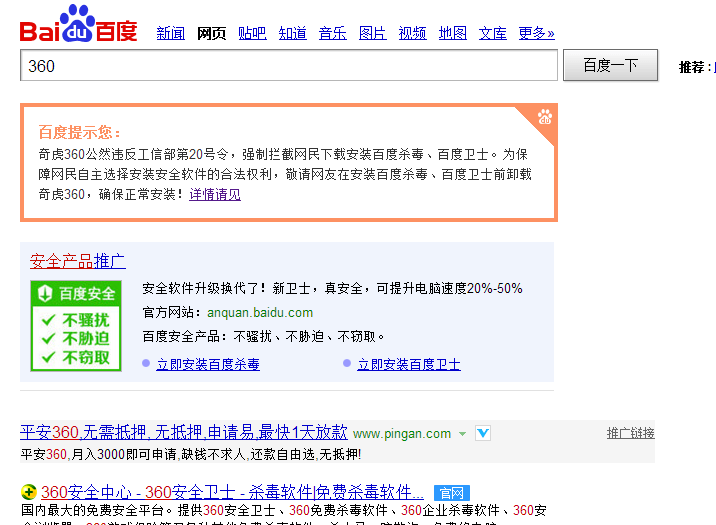Screen dimensions: 716x525
Task: Go to the 地图 tab
Action: [453, 33]
